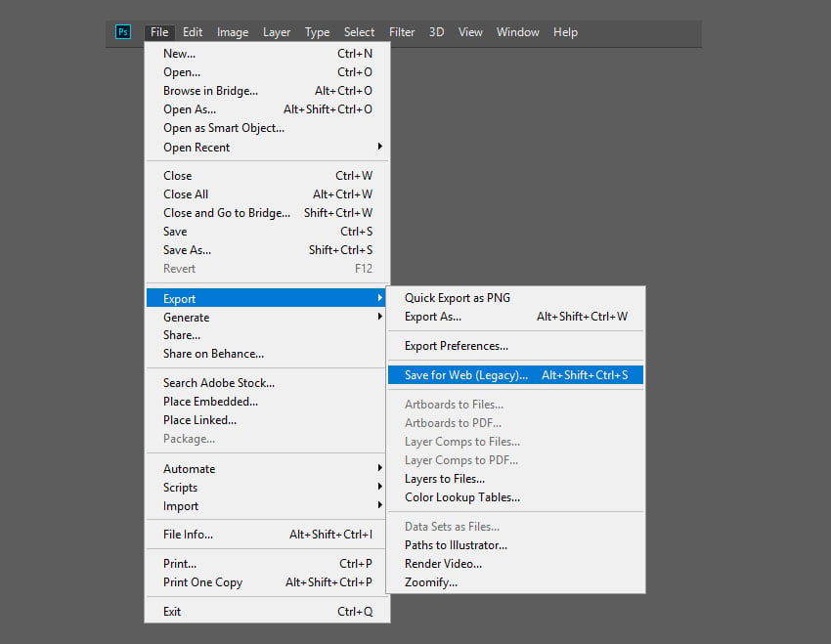Click the Photoshop Ps logo icon
This screenshot has height=644, width=831.
pos(123,32)
